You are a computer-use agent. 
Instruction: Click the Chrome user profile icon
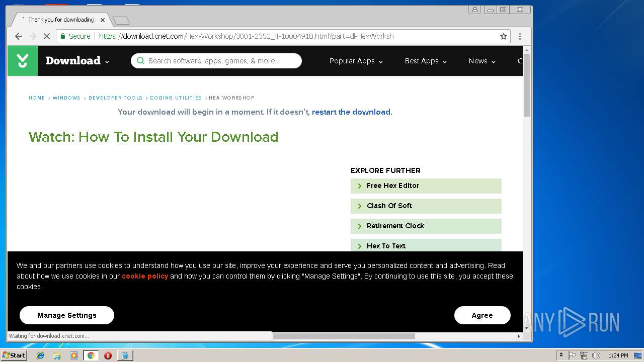[474, 10]
